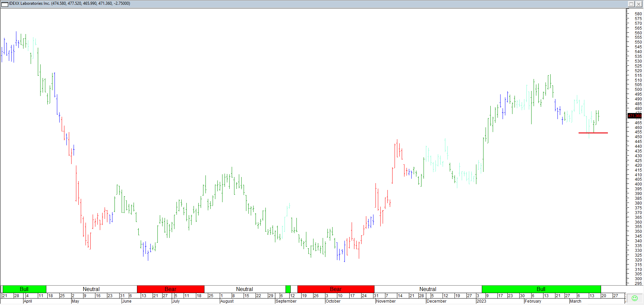This screenshot has height=305, width=644.
Task: Close the IDEXX Laboratories chart window
Action: coord(638,4)
